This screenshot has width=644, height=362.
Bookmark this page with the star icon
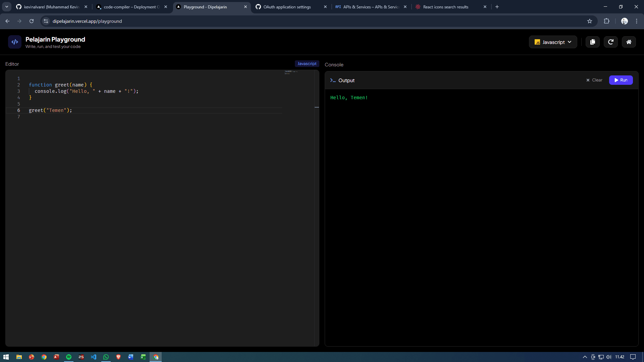590,21
